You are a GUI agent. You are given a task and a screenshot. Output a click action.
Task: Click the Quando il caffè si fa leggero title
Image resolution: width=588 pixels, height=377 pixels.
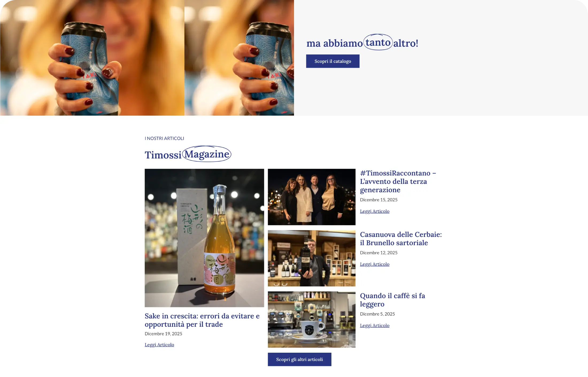point(392,300)
